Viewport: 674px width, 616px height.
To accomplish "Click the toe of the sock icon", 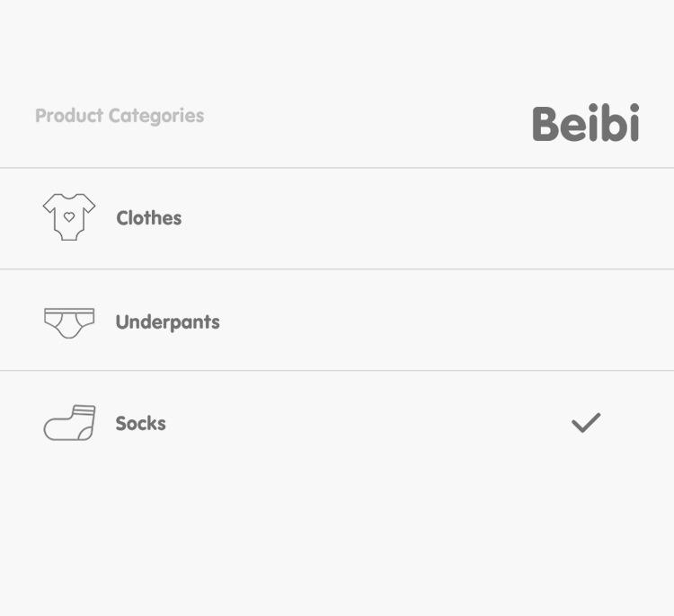I will pyautogui.click(x=51, y=431).
